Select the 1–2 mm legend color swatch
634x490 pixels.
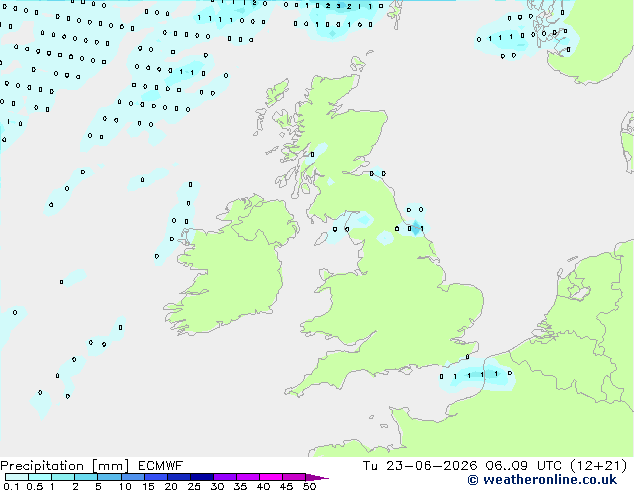pos(63,477)
